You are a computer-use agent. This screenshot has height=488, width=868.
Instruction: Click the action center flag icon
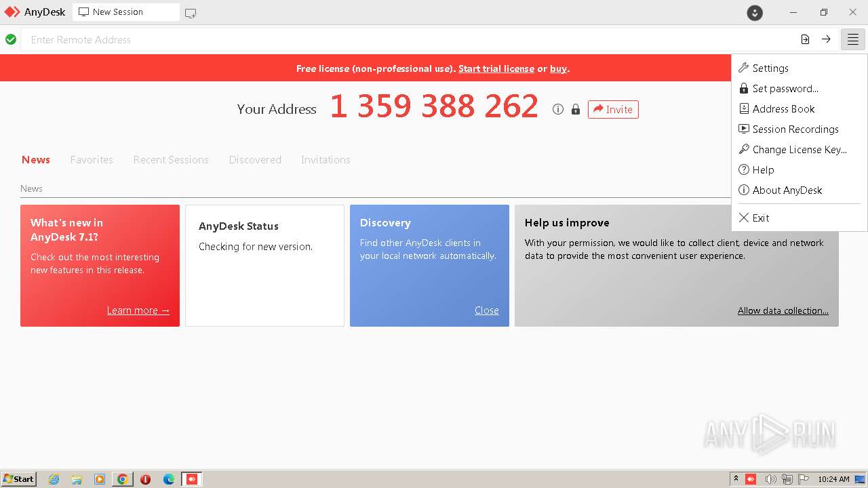click(804, 479)
